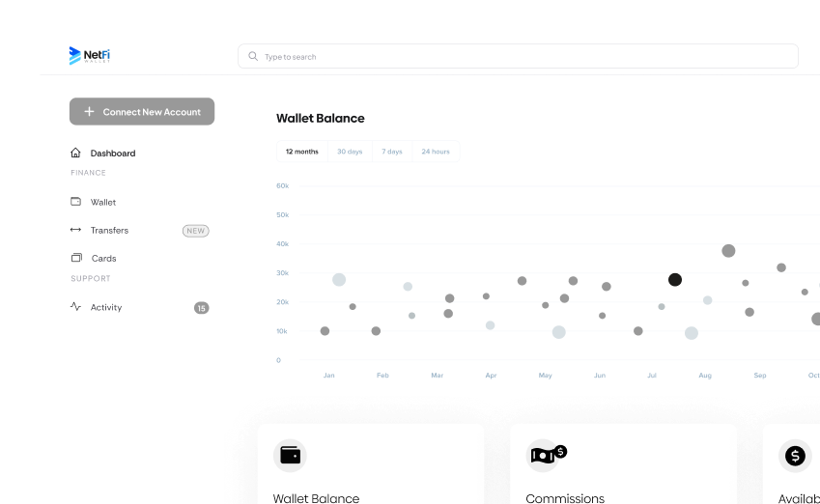Click the Transfers arrows icon
This screenshot has width=820, height=504.
pos(76,230)
